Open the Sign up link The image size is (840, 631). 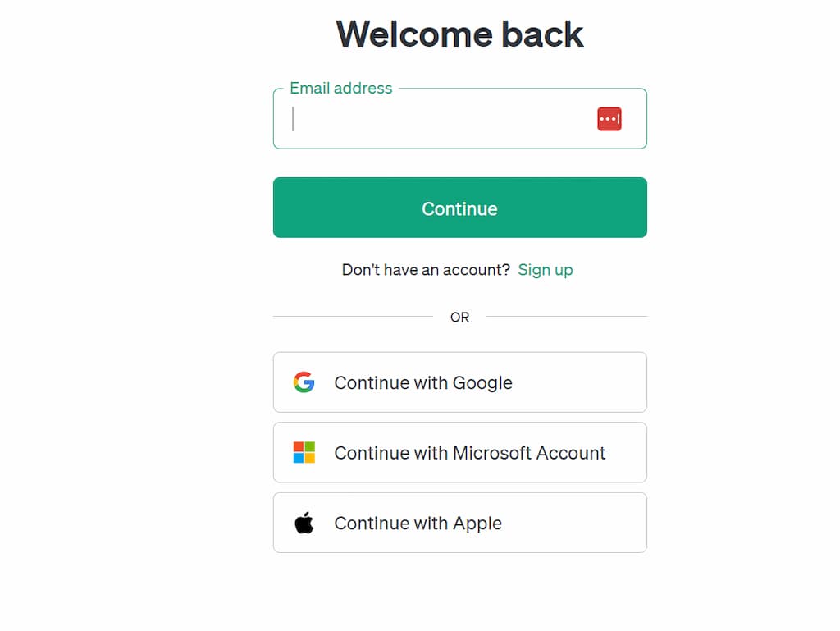coord(546,270)
